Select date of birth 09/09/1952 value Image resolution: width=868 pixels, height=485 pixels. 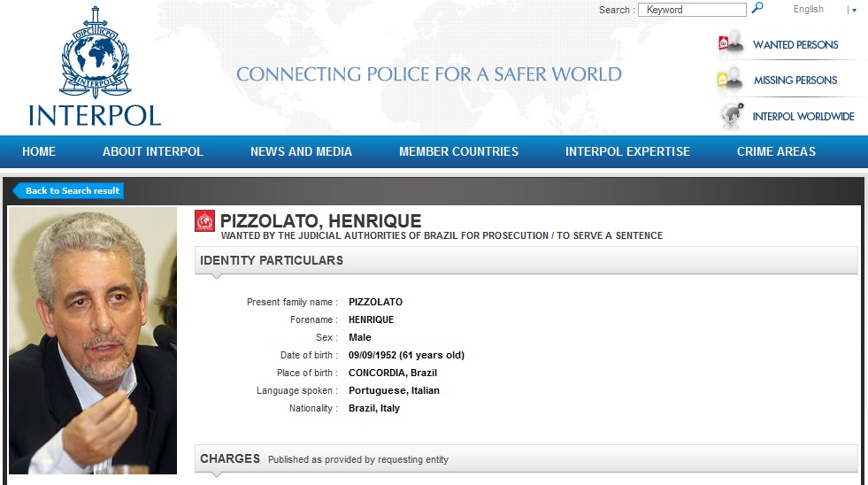tap(406, 356)
